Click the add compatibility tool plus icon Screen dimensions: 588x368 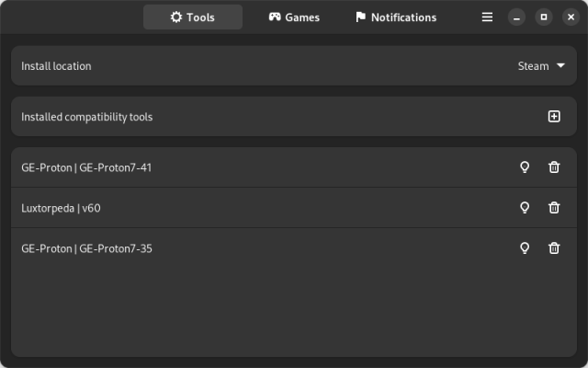(x=554, y=117)
